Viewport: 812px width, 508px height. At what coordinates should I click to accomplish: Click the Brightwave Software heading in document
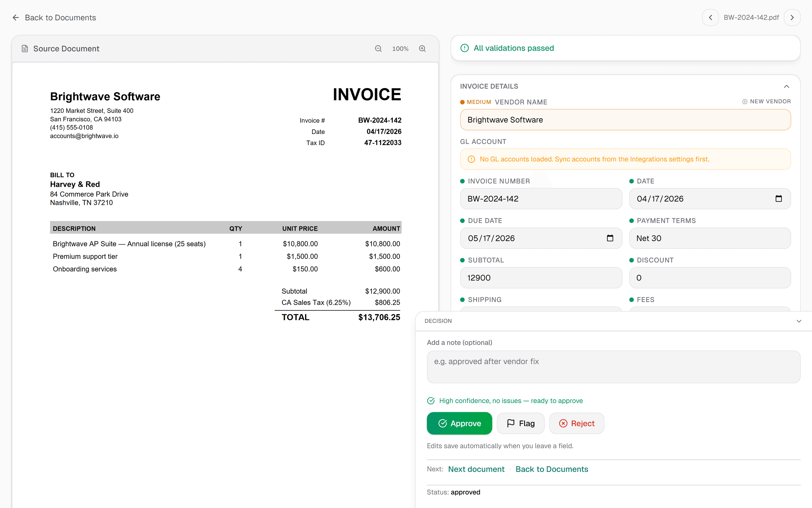pos(105,97)
